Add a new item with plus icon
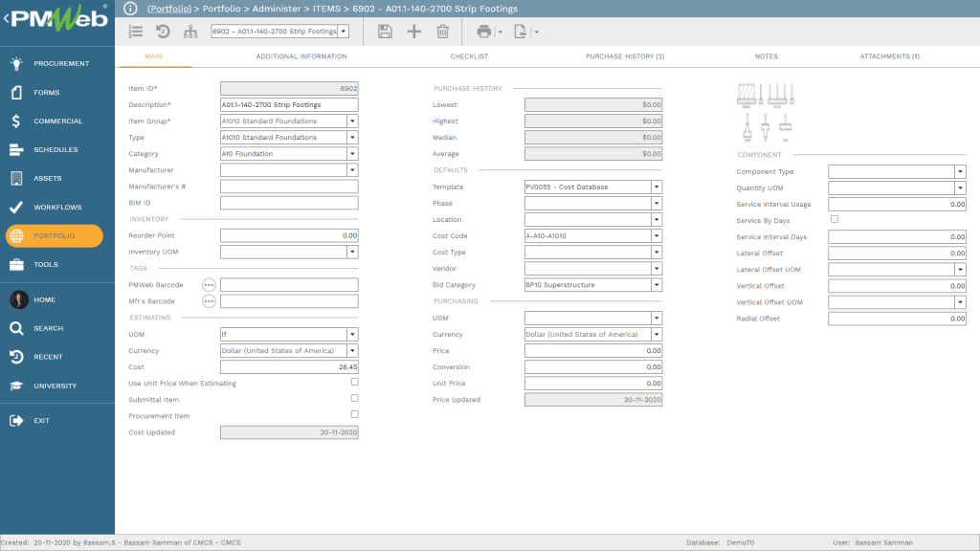The image size is (980, 551). [x=413, y=32]
